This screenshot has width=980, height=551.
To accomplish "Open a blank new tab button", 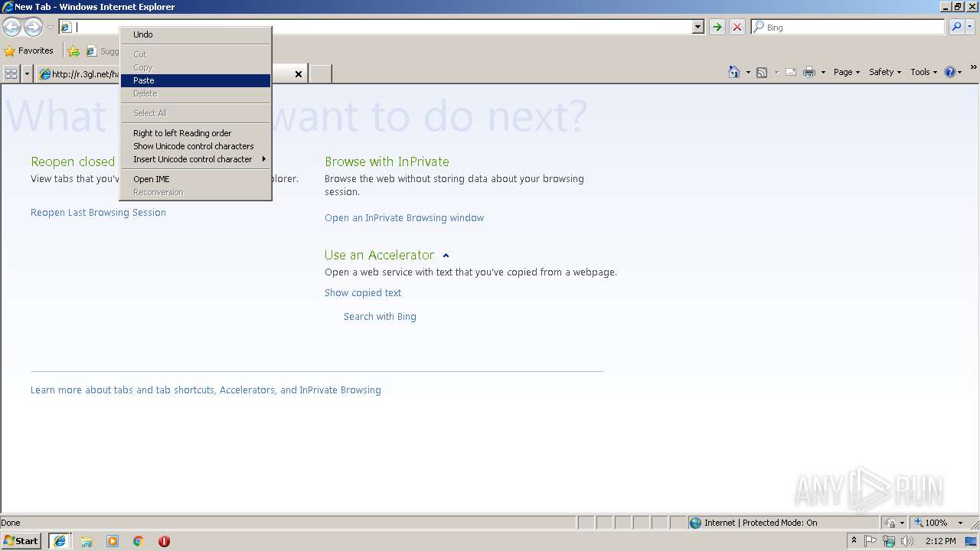I will pos(321,73).
